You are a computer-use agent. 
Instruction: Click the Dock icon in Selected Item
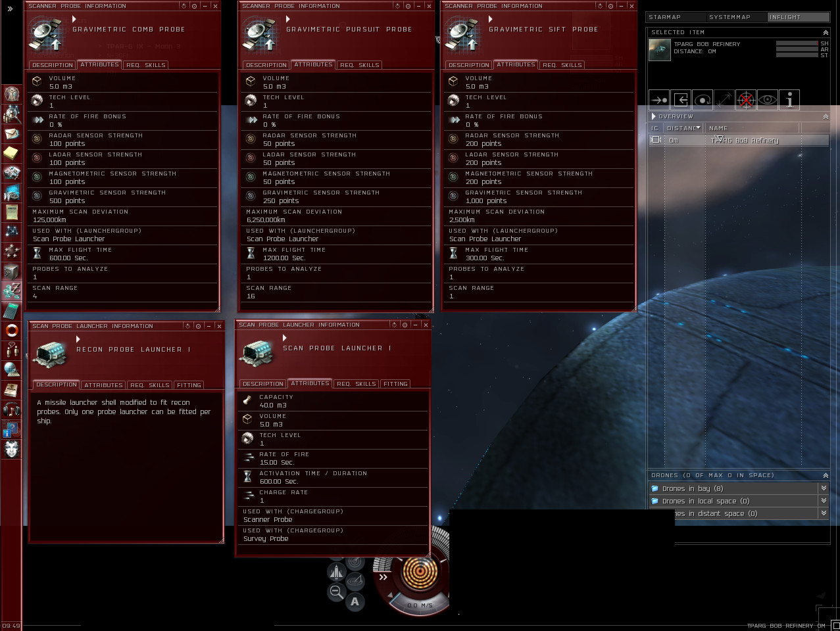(681, 100)
